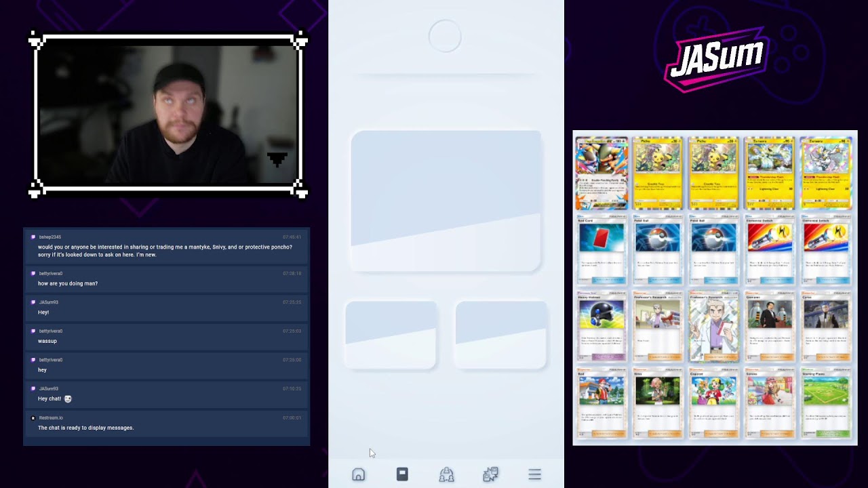Open the Social hub tab icon

[446, 474]
